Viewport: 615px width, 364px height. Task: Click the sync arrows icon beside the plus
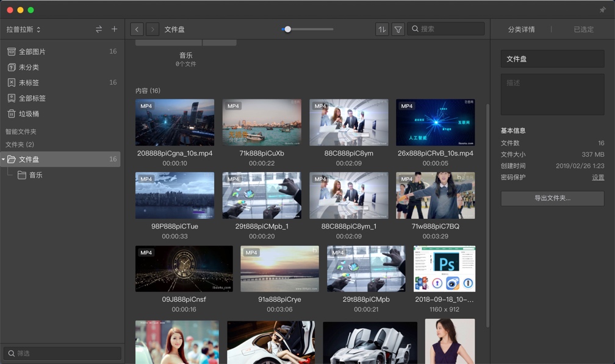pos(98,29)
